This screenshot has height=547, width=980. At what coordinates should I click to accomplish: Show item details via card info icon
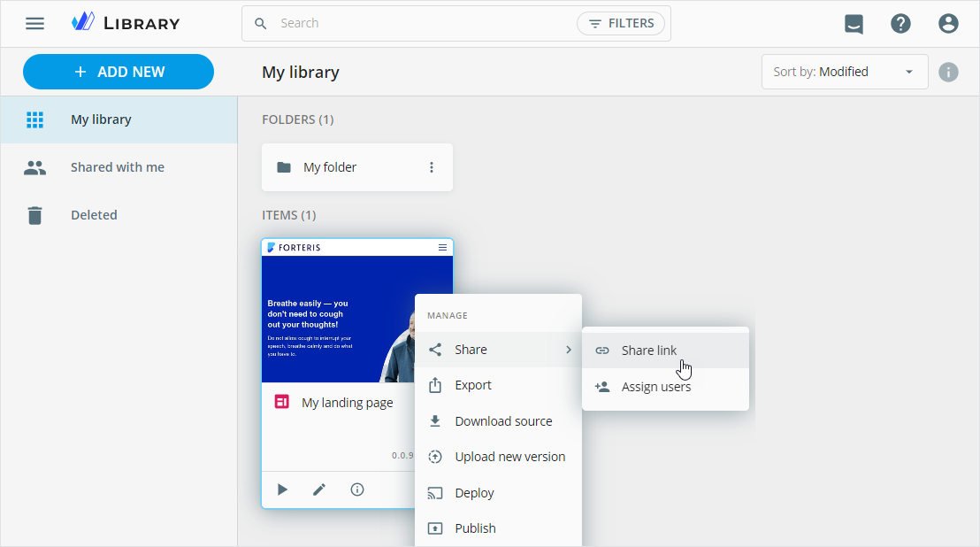pyautogui.click(x=357, y=489)
